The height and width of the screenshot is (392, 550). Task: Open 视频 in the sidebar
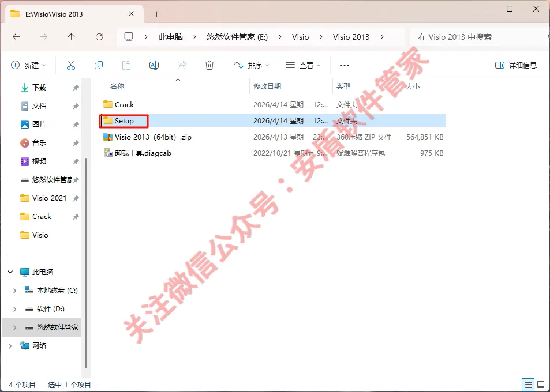click(x=39, y=161)
